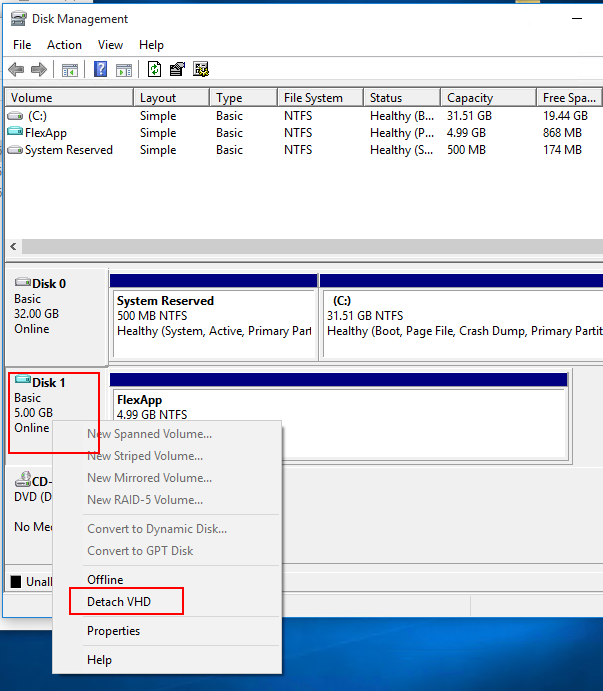Open the View menu
This screenshot has width=603, height=691.
[110, 45]
